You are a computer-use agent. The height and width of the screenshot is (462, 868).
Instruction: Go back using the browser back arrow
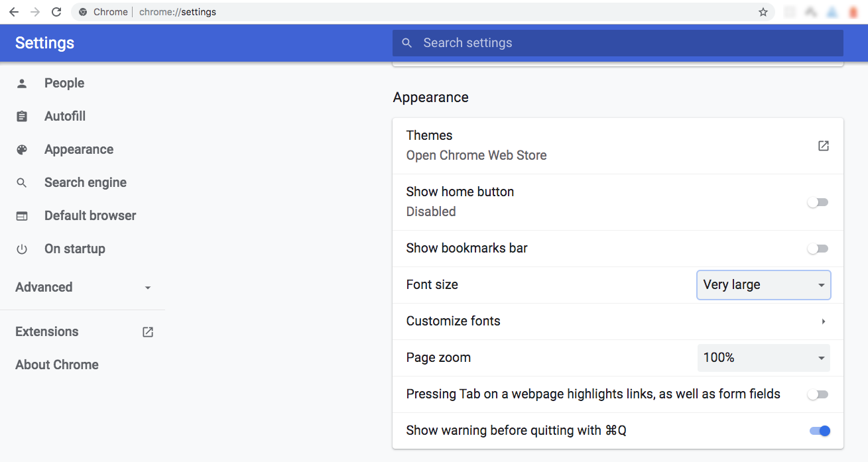tap(13, 12)
